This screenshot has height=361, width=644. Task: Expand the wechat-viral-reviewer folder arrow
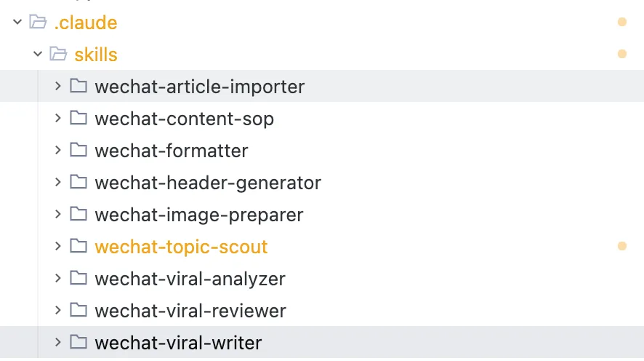pyautogui.click(x=58, y=311)
